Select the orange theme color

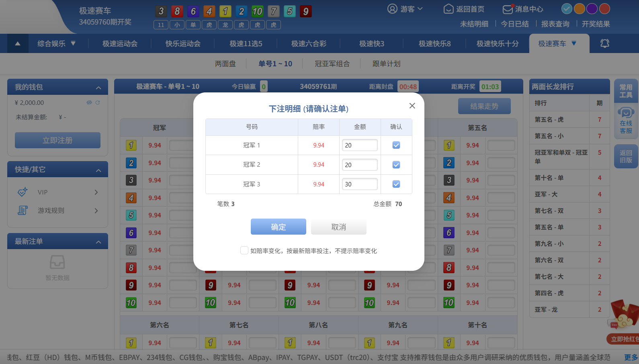click(x=579, y=8)
